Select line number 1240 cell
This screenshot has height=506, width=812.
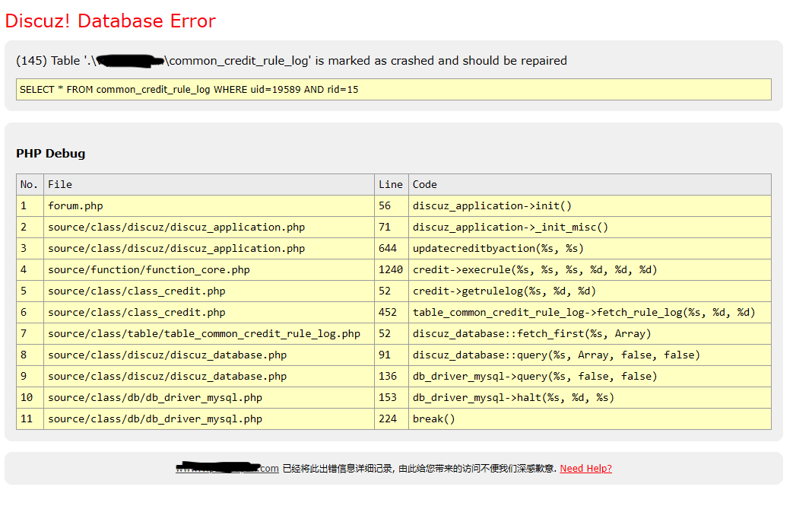click(x=391, y=269)
